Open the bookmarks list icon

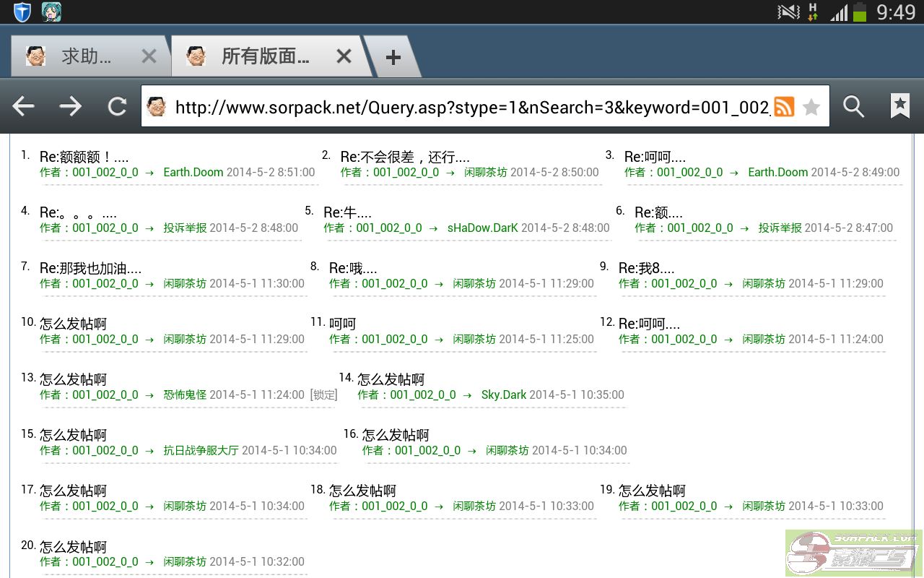(x=899, y=107)
